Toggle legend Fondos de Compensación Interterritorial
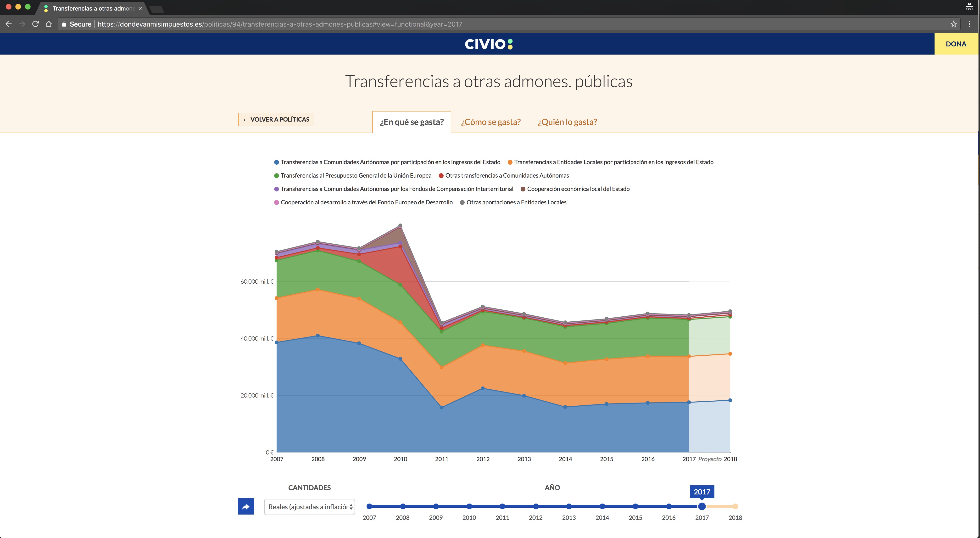Image resolution: width=980 pixels, height=538 pixels. [394, 189]
